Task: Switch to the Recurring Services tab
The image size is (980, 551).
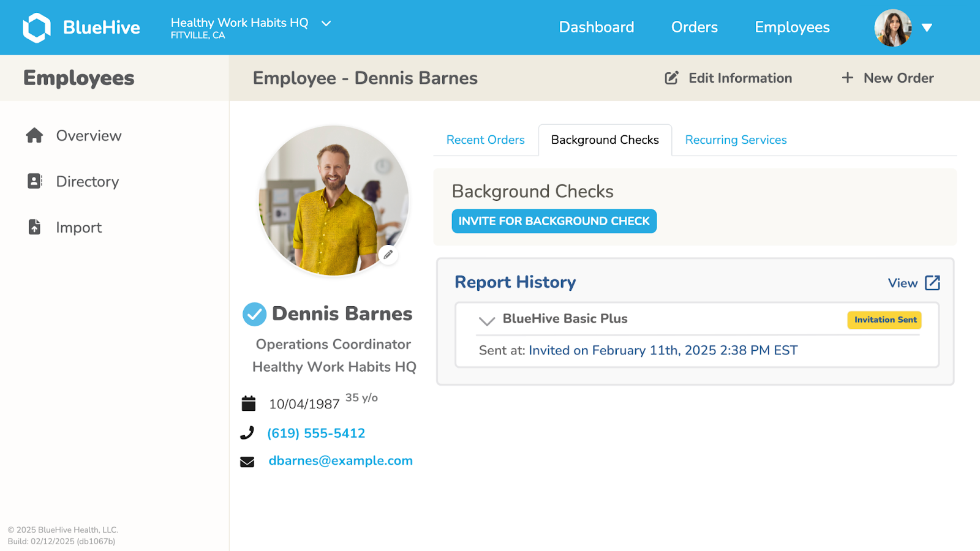Action: 736,140
